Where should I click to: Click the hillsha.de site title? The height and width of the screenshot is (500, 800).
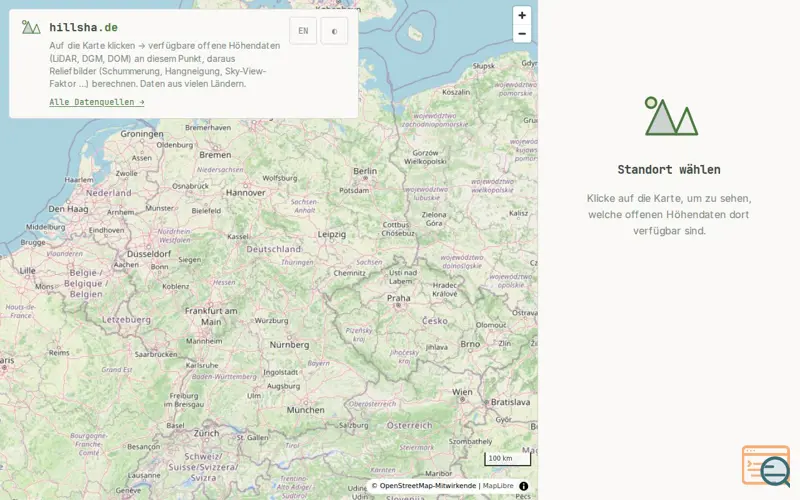[84, 28]
